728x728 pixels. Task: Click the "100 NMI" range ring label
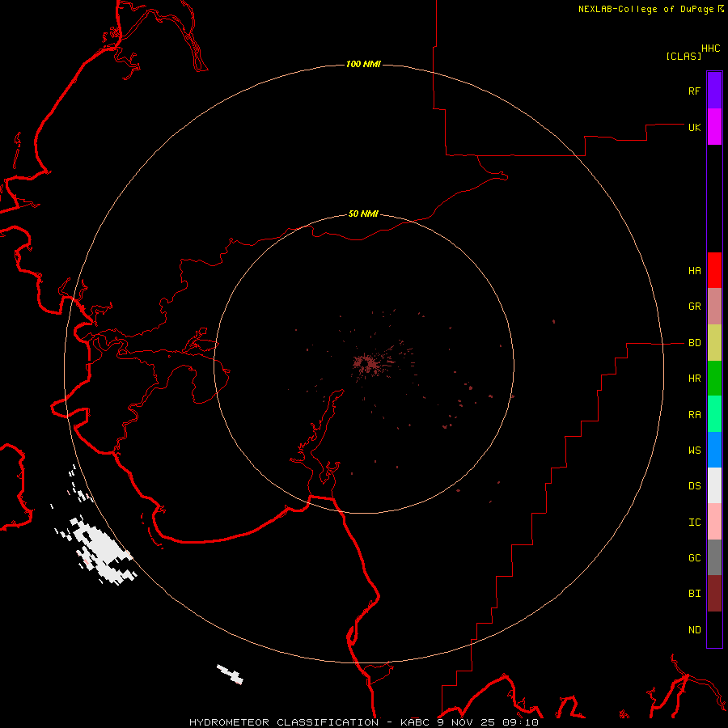363,64
